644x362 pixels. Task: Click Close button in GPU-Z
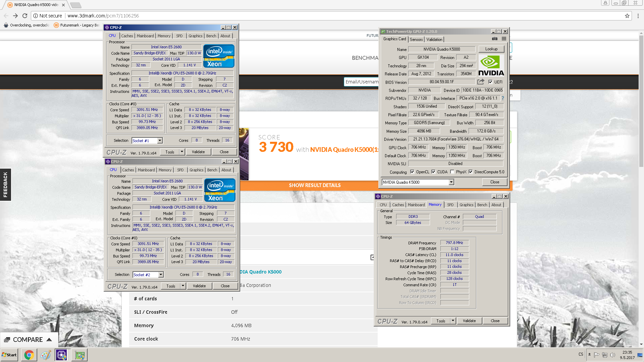pos(495,182)
